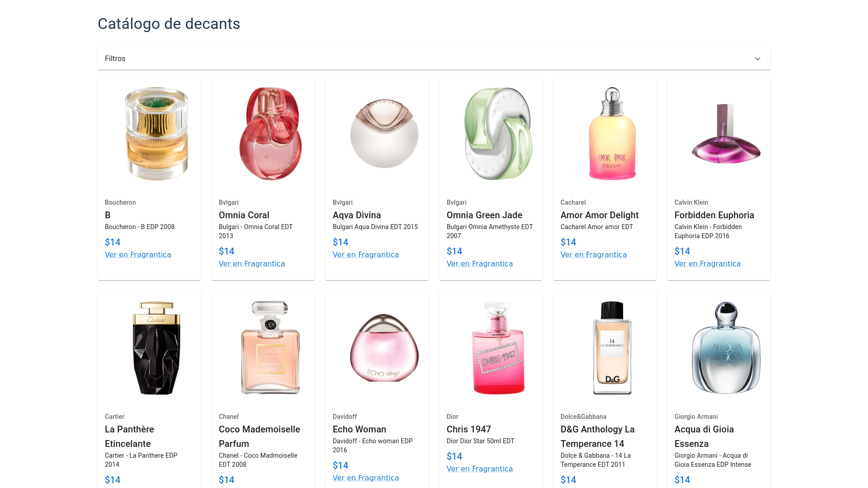The image size is (868, 488).
Task: Open Fragrantica link for Echo Woman
Action: click(x=366, y=478)
